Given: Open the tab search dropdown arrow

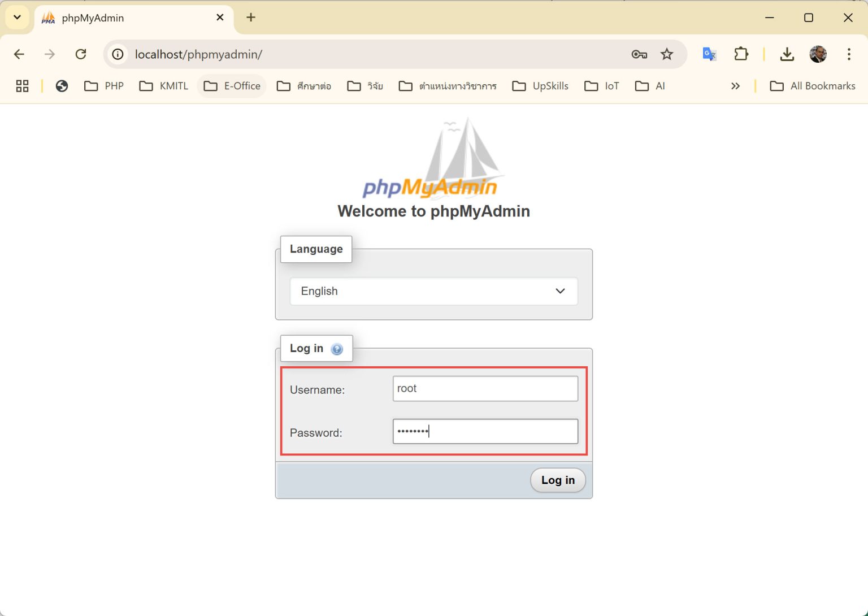Looking at the screenshot, I should tap(16, 17).
